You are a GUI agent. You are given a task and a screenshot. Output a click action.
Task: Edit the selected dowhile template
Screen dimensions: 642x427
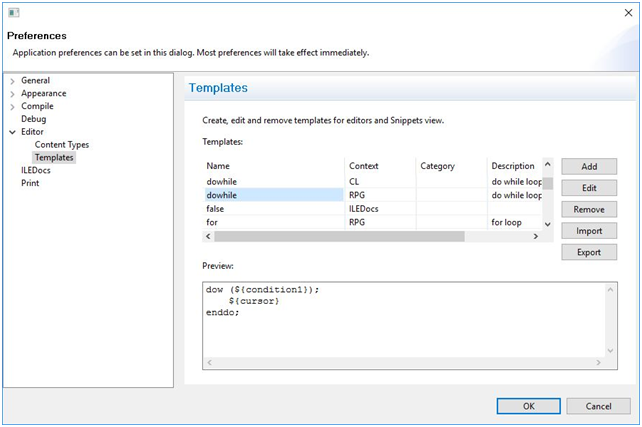pos(589,188)
